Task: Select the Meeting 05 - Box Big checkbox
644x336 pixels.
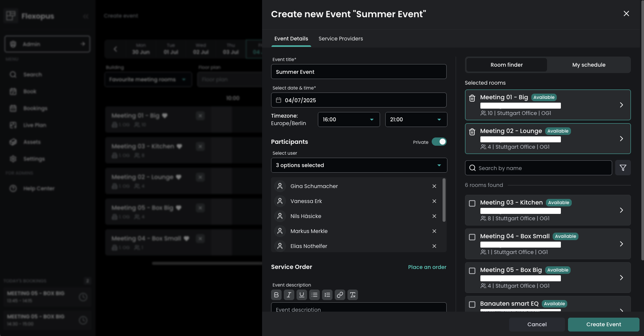Action: click(x=472, y=271)
